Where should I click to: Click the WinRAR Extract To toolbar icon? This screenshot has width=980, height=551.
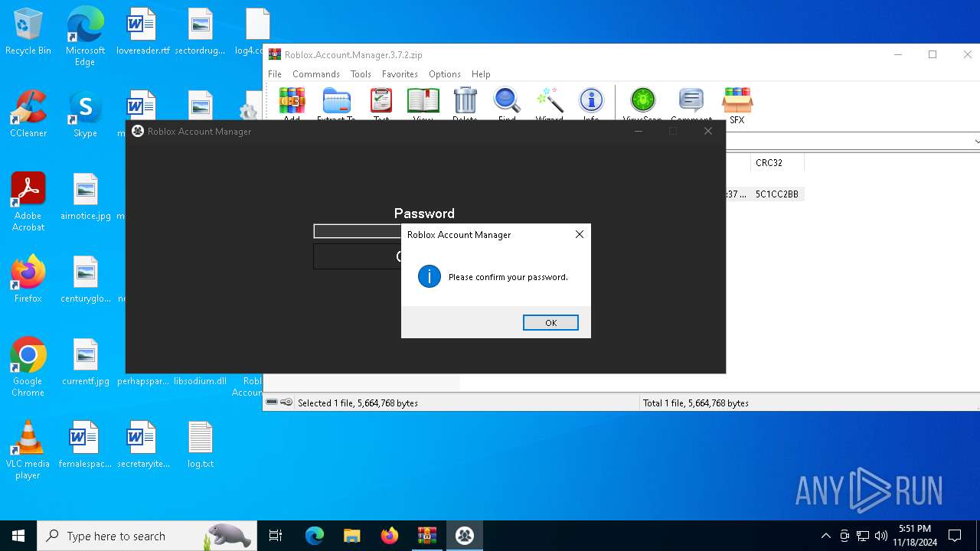point(336,104)
